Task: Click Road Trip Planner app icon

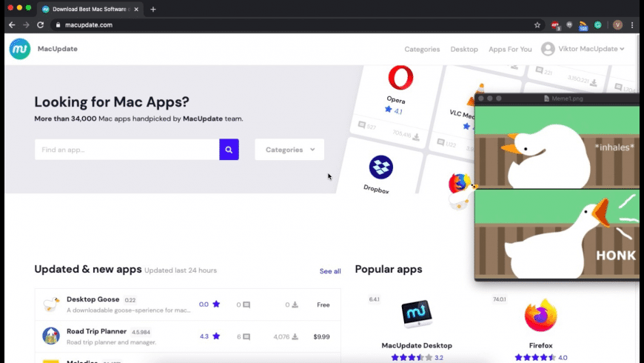Action: [x=51, y=336]
